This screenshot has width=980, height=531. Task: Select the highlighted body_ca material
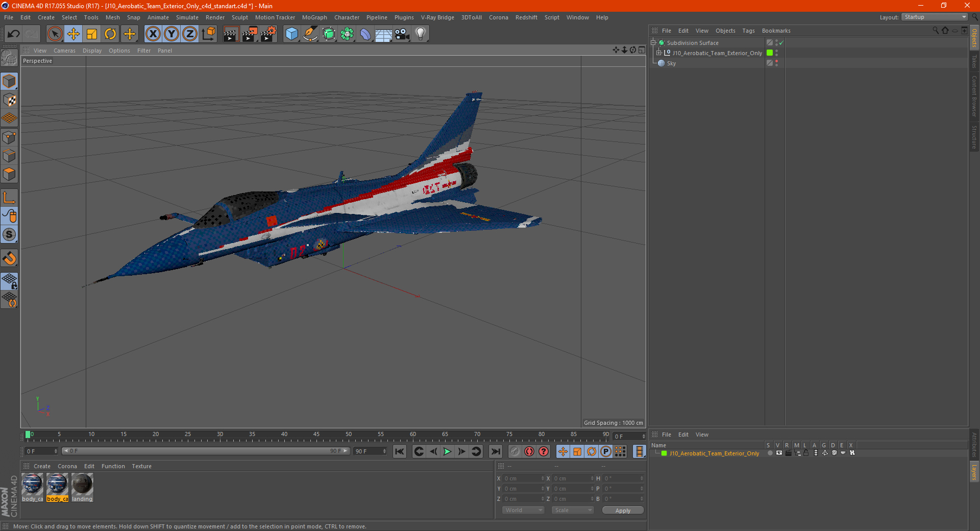tap(57, 487)
